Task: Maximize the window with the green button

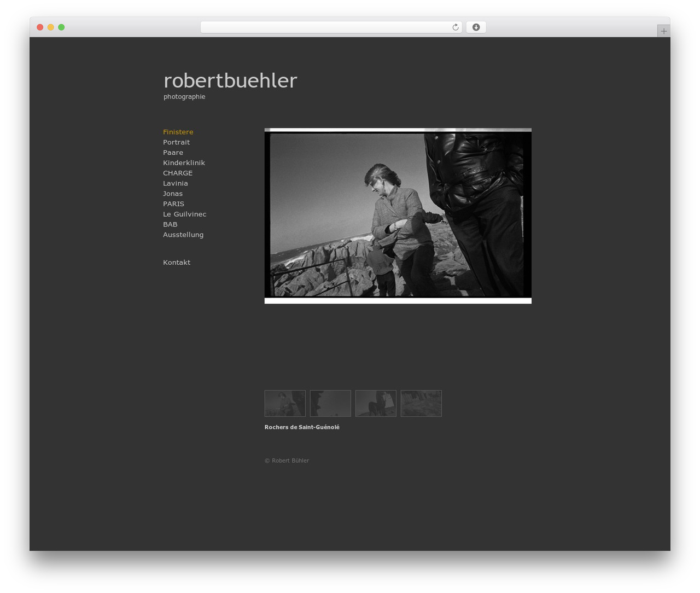Action: [61, 27]
